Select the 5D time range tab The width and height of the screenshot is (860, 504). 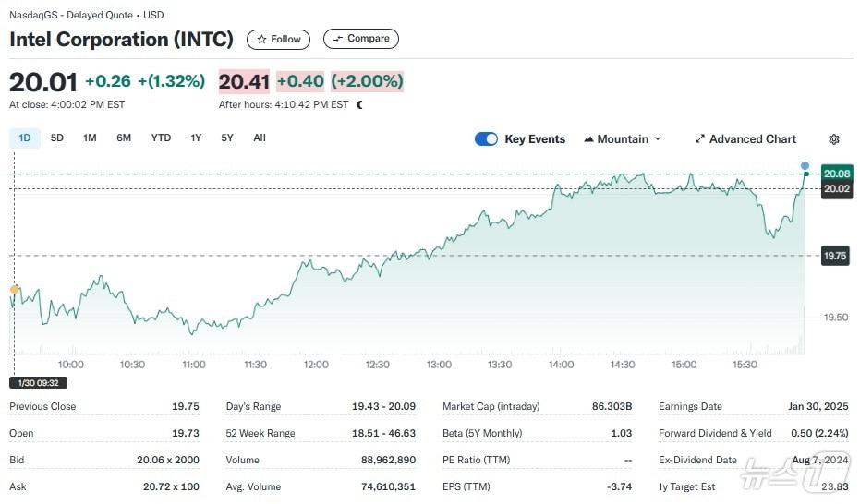click(57, 138)
